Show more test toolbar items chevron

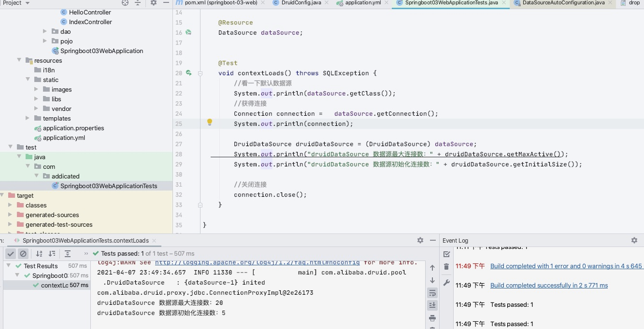86,253
